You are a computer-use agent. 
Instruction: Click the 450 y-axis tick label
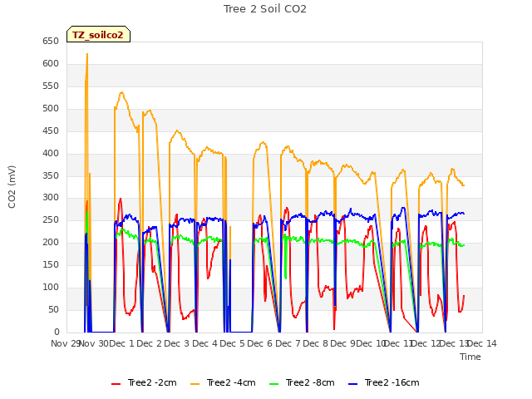coord(51,131)
